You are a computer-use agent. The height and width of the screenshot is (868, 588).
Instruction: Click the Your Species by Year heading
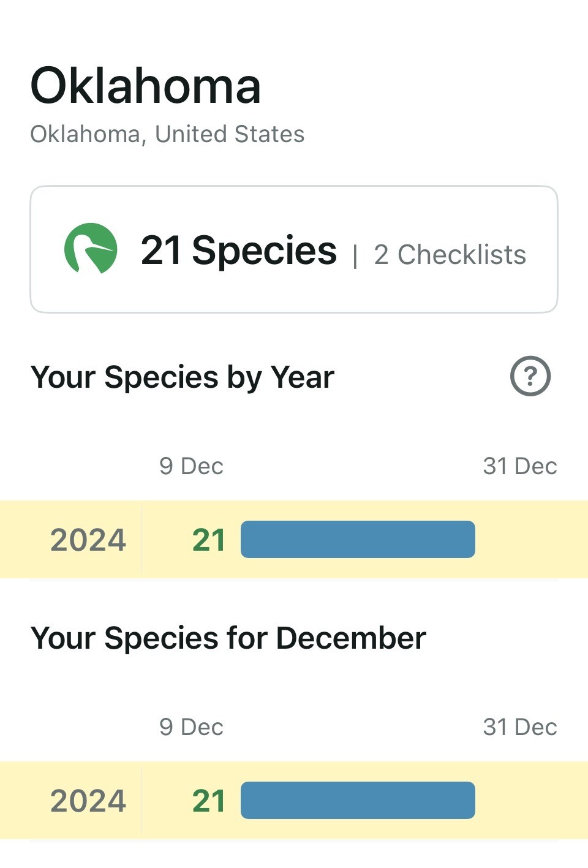(x=183, y=377)
